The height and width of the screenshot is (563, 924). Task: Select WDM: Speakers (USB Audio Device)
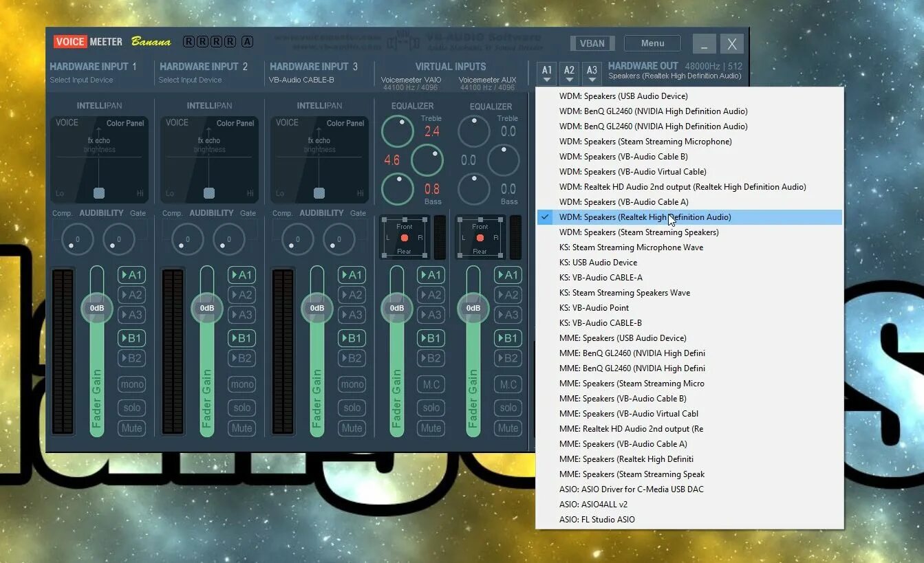[689, 96]
